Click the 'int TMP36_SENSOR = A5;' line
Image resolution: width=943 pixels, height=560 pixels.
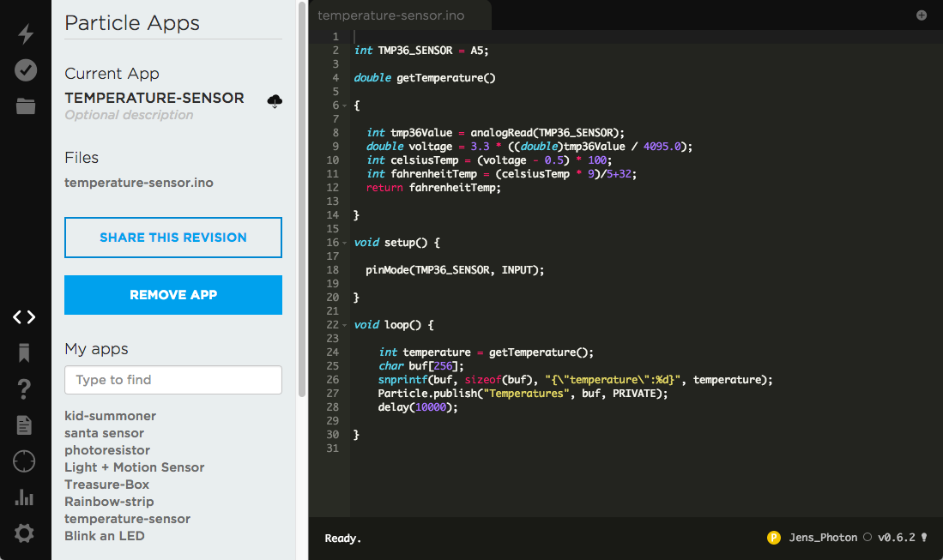click(x=421, y=51)
